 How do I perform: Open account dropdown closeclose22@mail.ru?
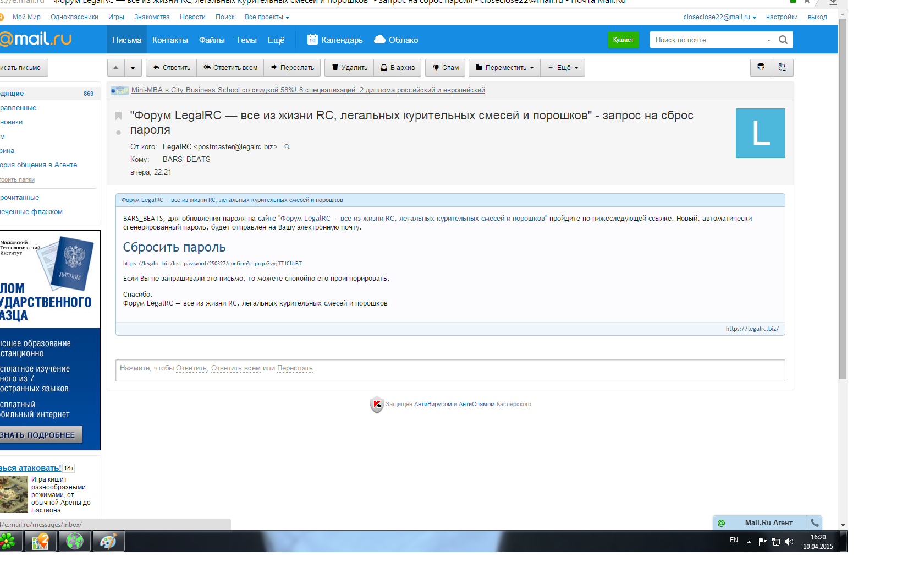point(719,17)
